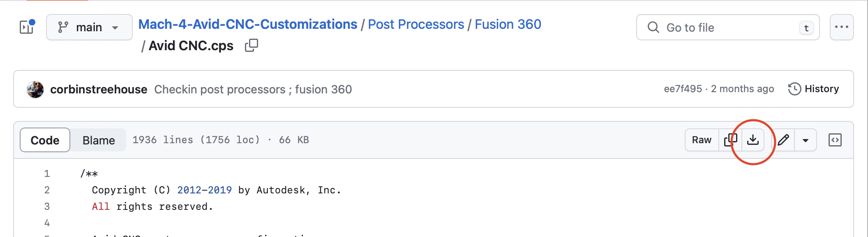The image size is (868, 237).
Task: Focus the Go to file search field
Action: (x=728, y=27)
